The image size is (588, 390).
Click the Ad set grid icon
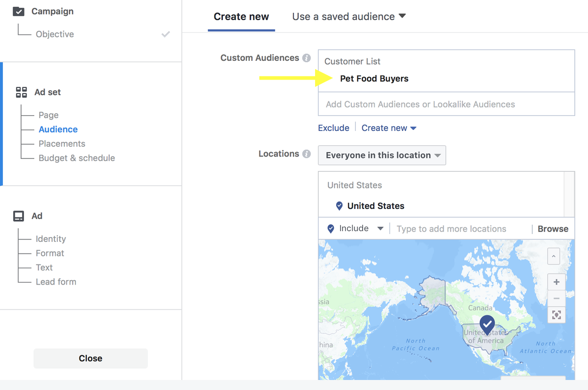21,92
